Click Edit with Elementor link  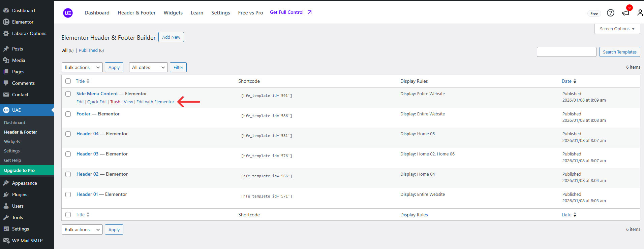[155, 102]
